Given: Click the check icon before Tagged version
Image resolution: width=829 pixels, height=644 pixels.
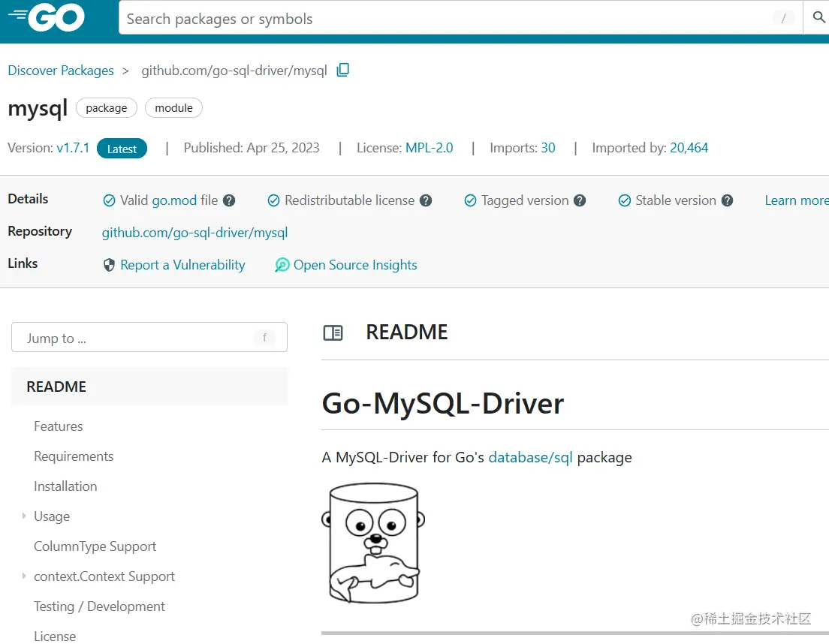Looking at the screenshot, I should [470, 200].
